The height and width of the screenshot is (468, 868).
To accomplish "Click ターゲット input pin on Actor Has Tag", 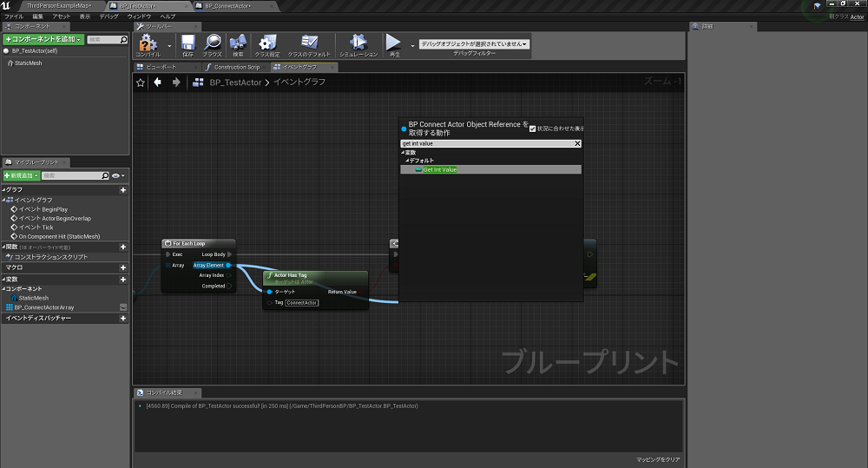I will pos(270,292).
